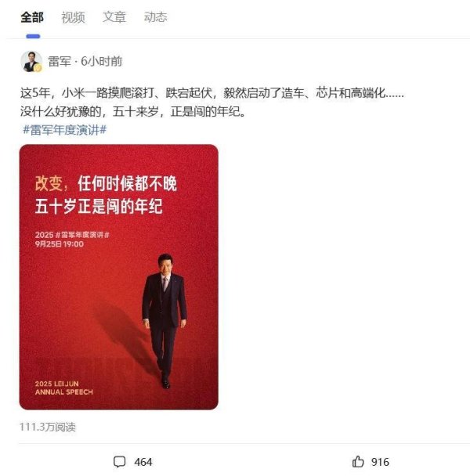Click the comment speech-bubble icon

point(119,462)
